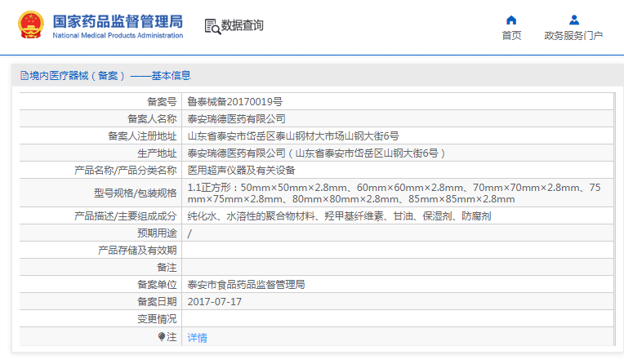Click the document icon before 境内医疗器械
Image resolution: width=624 pixels, height=364 pixels.
point(25,76)
